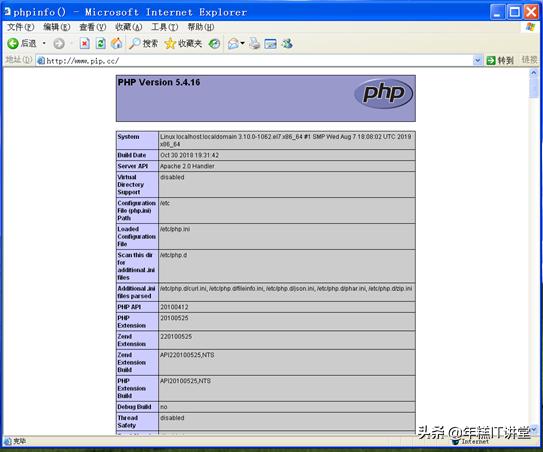Go to the Home page icon

click(x=117, y=43)
